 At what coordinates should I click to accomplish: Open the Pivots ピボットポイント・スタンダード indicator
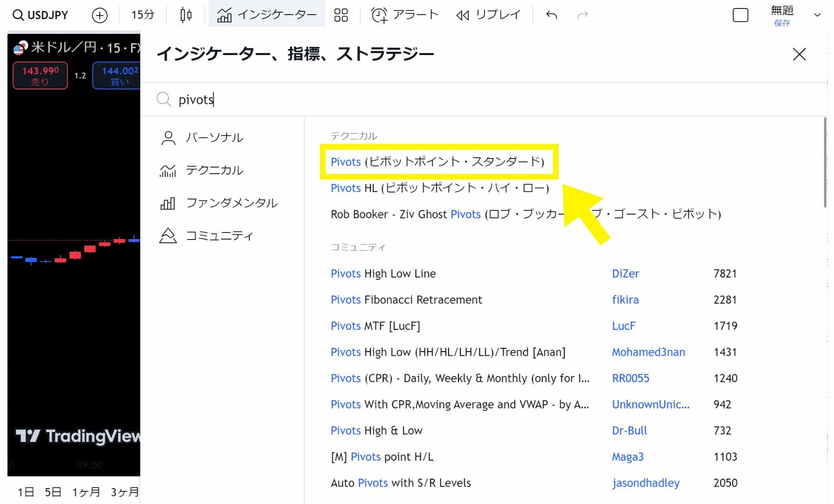pos(437,161)
